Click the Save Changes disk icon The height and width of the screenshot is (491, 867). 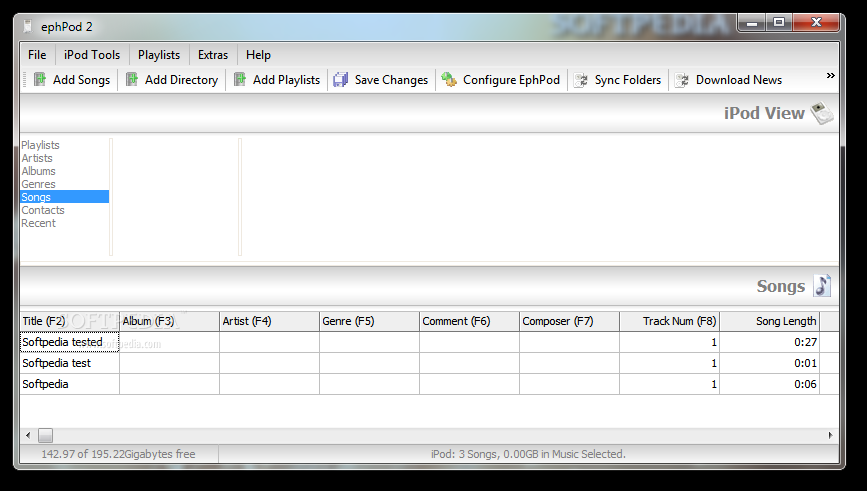(341, 80)
